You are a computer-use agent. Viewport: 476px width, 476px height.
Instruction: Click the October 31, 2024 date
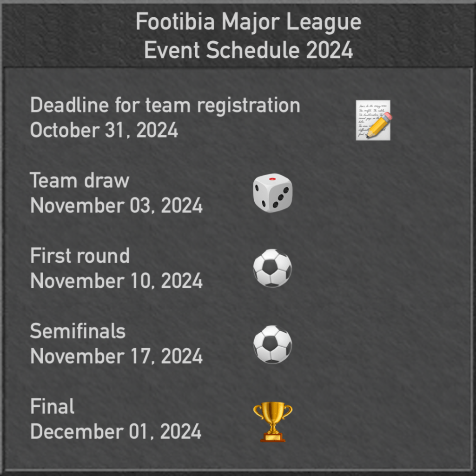click(x=104, y=131)
